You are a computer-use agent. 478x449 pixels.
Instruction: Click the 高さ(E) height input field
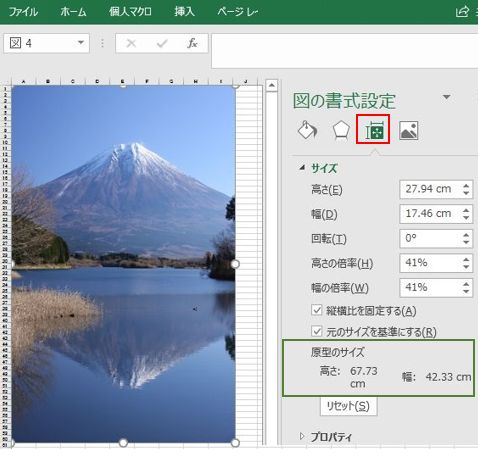(x=430, y=189)
